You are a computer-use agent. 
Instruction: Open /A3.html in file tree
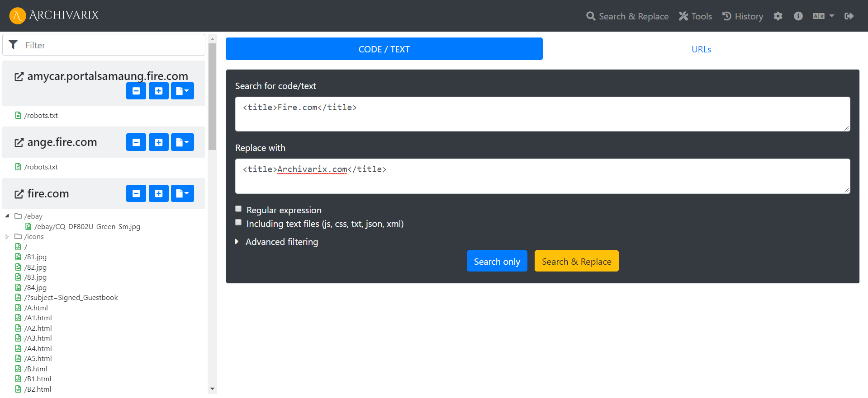[38, 338]
